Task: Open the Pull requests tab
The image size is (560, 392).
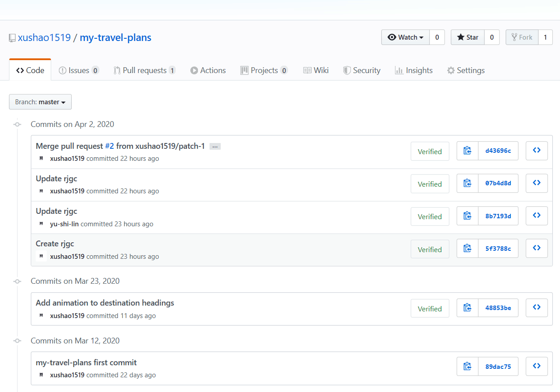Action: 144,70
